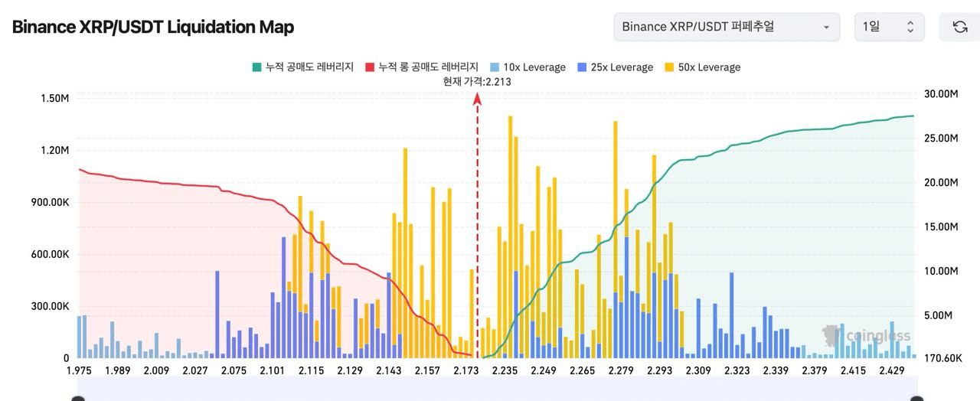Toggle the 누적 롱 공매도 레버리지 legend series

[422, 67]
